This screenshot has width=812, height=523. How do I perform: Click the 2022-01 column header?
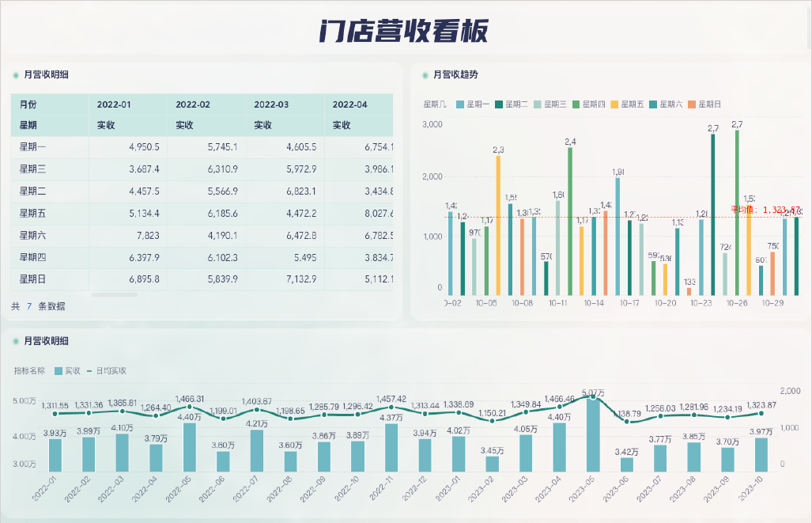[114, 104]
